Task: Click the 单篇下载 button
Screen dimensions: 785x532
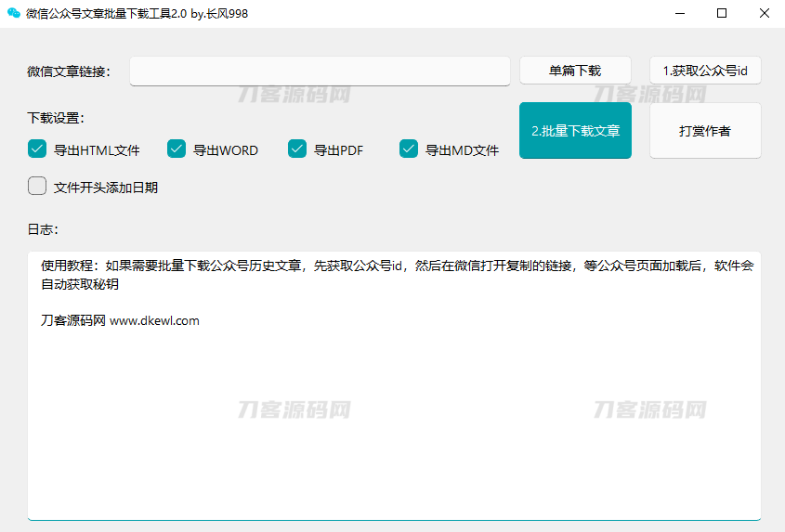Action: 575,71
